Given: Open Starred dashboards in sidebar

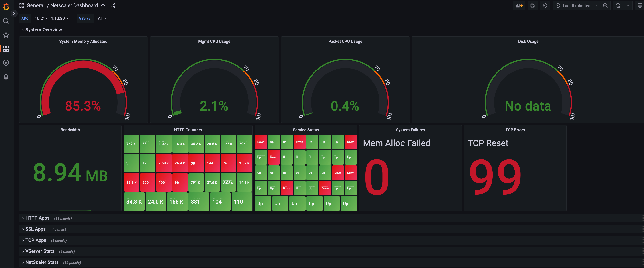Looking at the screenshot, I should tap(6, 35).
